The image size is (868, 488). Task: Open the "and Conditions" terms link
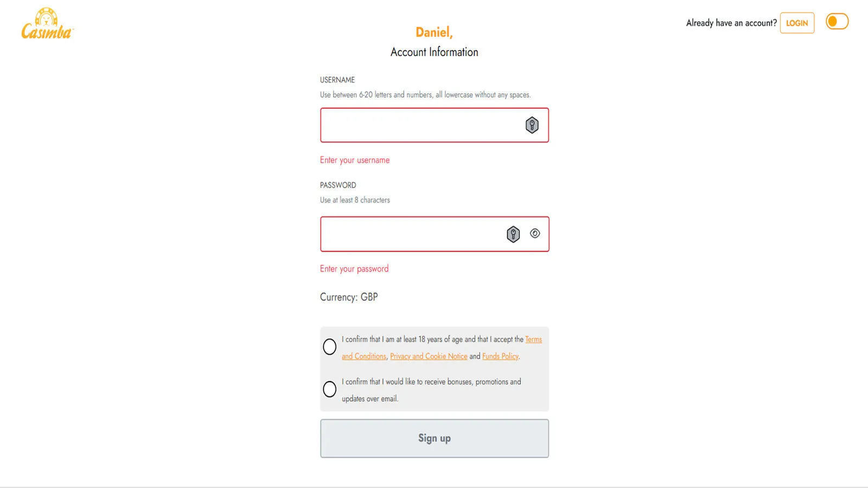pos(364,356)
